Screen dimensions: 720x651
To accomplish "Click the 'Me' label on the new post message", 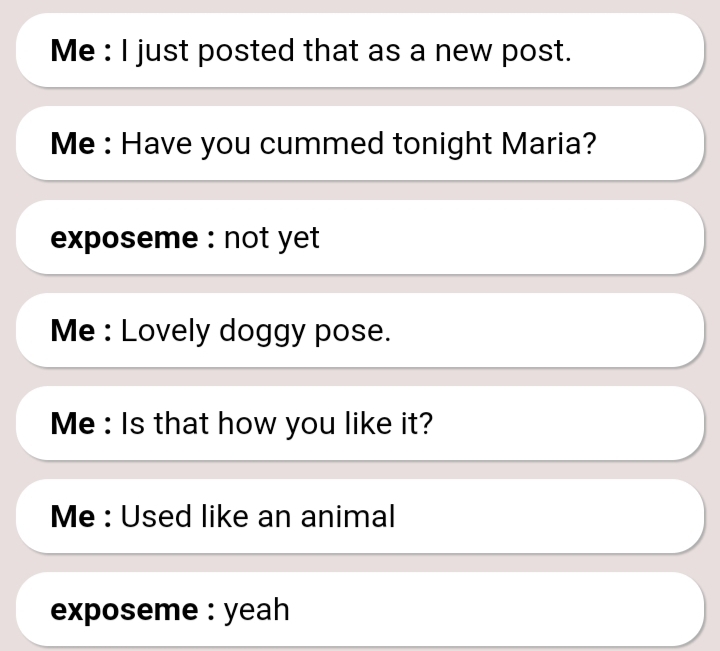I will (x=73, y=51).
